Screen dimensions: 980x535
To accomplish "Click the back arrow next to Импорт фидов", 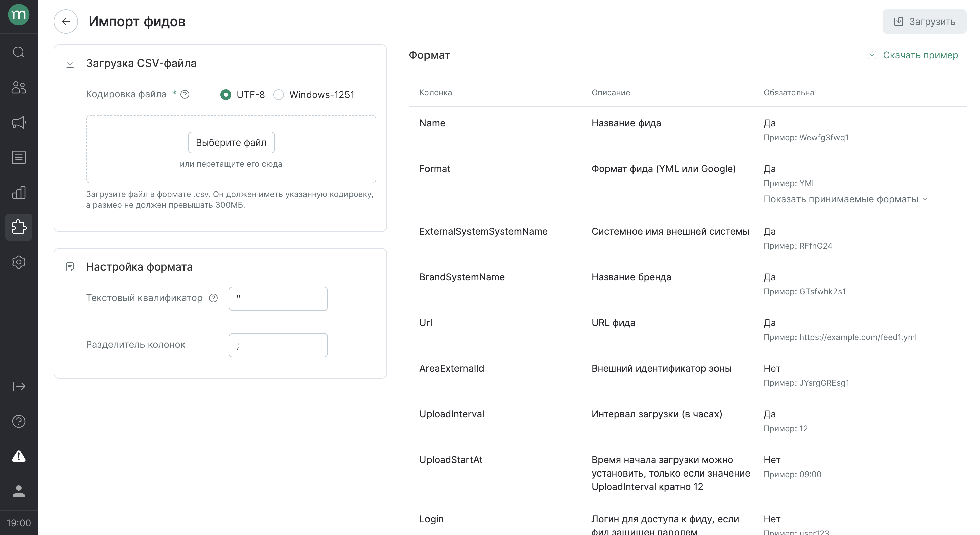I will tap(66, 21).
